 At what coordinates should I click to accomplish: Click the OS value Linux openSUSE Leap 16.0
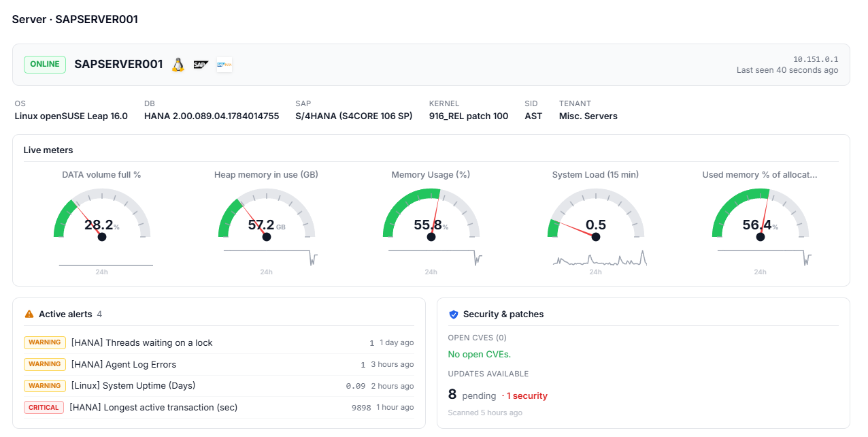pos(71,116)
